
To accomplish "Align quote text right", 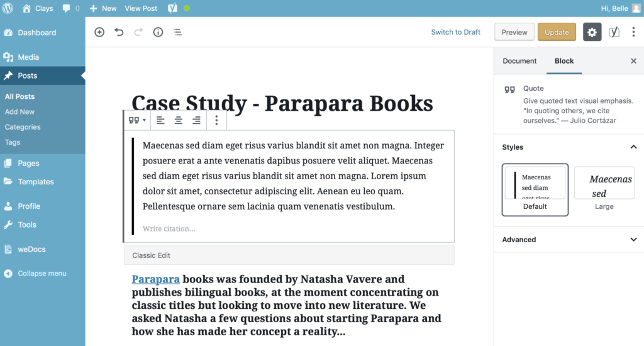I will (x=196, y=120).
